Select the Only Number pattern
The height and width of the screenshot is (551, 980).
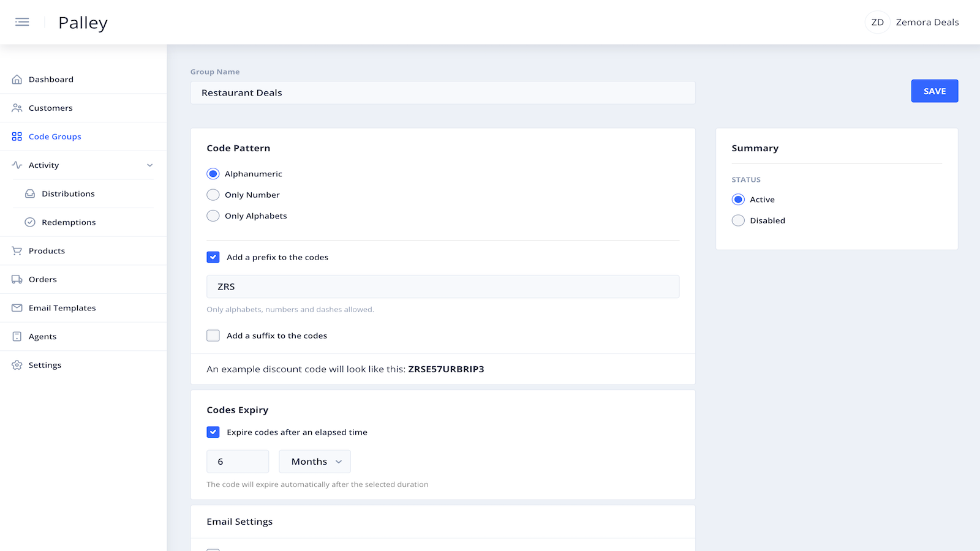coord(213,195)
